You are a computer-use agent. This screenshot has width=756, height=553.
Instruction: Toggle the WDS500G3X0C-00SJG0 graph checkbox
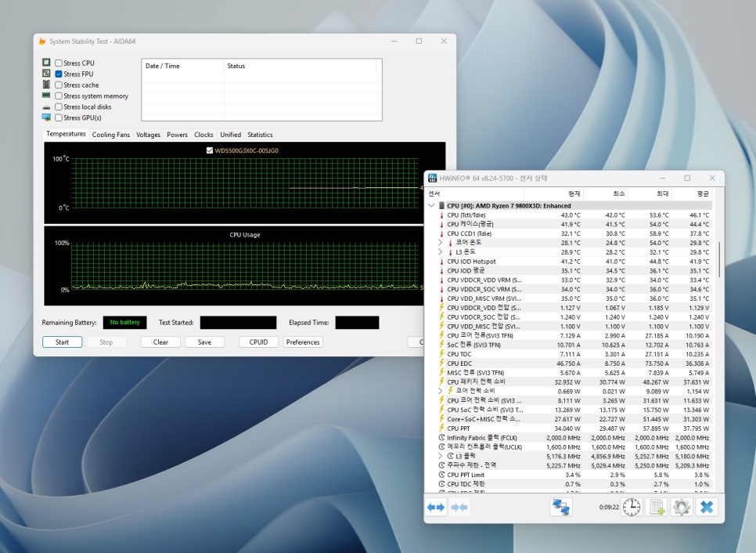pyautogui.click(x=209, y=150)
